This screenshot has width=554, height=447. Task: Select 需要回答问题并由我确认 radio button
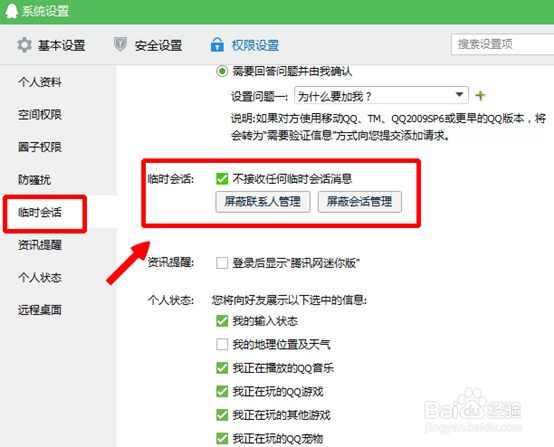click(222, 71)
